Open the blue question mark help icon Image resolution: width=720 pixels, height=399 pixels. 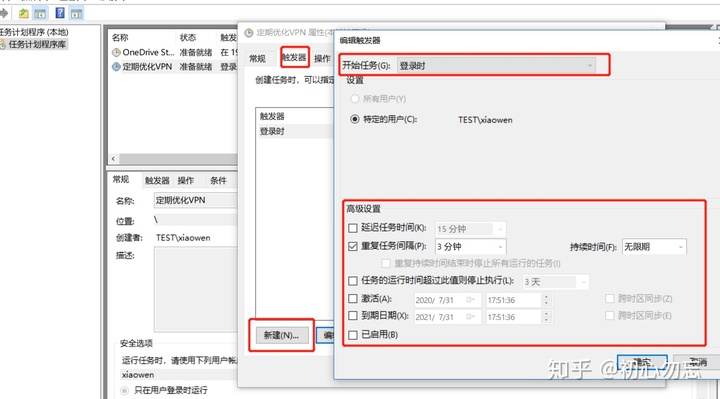click(60, 13)
